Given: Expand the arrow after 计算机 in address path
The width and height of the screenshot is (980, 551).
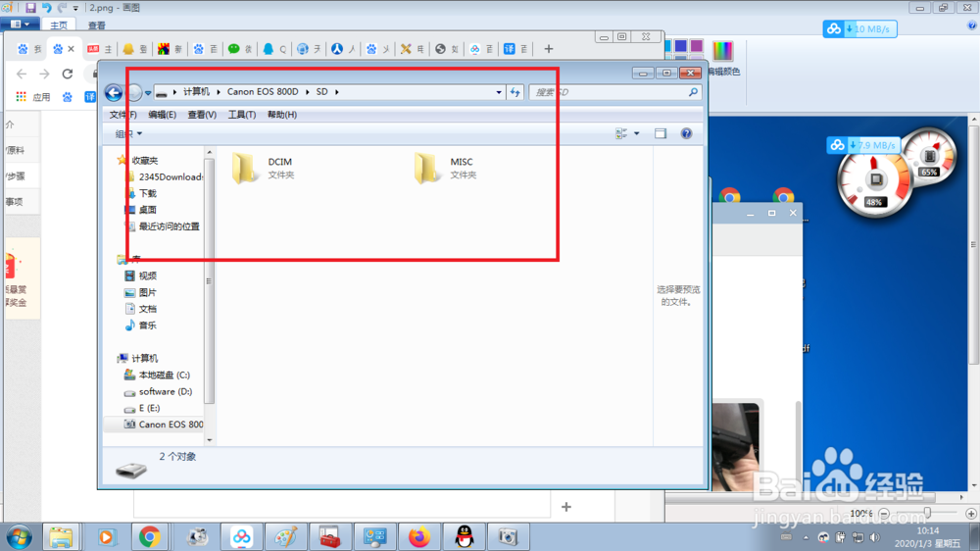Looking at the screenshot, I should [x=219, y=92].
